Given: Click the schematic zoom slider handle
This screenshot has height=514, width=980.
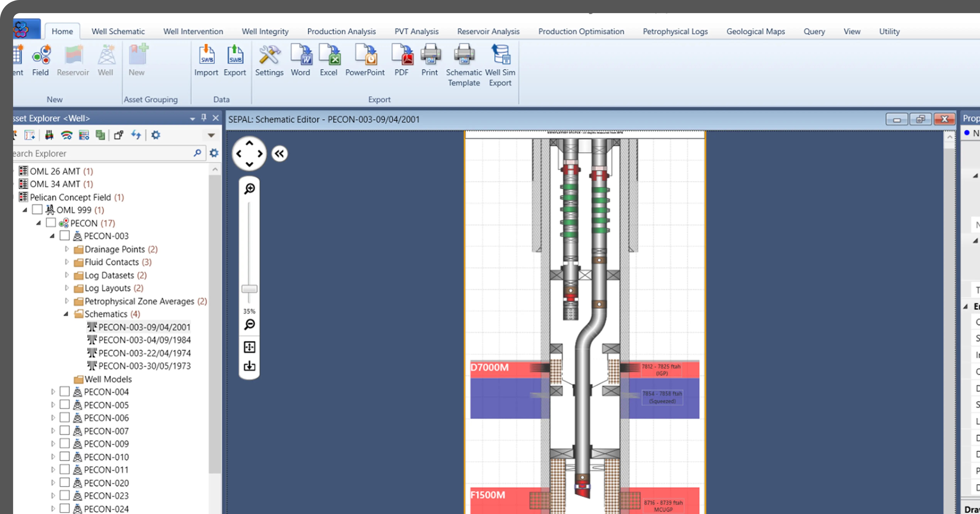Looking at the screenshot, I should 250,289.
